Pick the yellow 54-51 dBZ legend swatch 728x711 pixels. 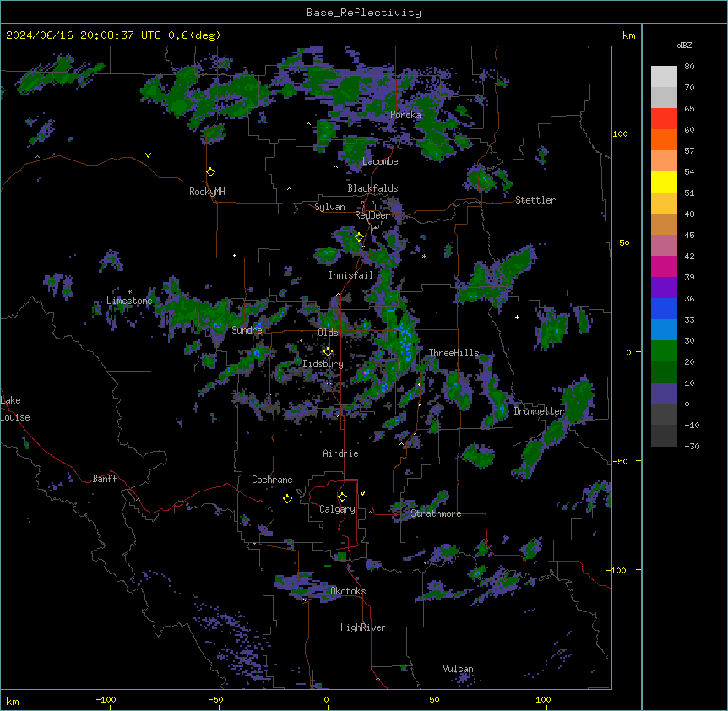click(x=664, y=182)
